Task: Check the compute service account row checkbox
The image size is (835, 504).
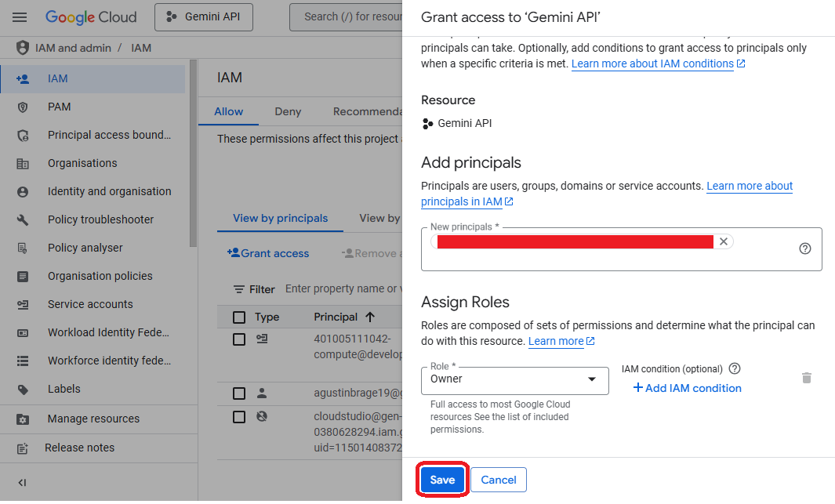Action: click(239, 339)
